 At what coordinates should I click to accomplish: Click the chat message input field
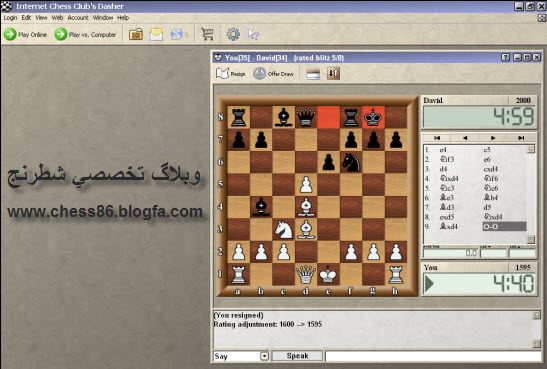[433, 356]
